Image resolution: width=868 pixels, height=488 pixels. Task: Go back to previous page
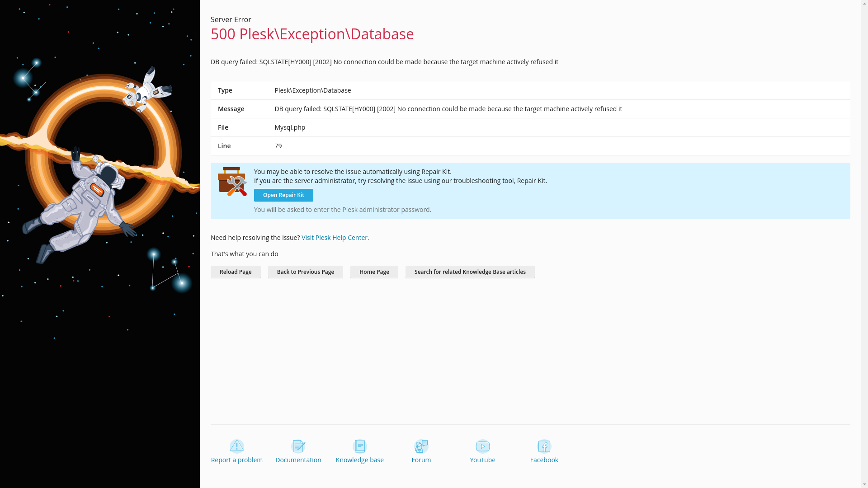(306, 272)
